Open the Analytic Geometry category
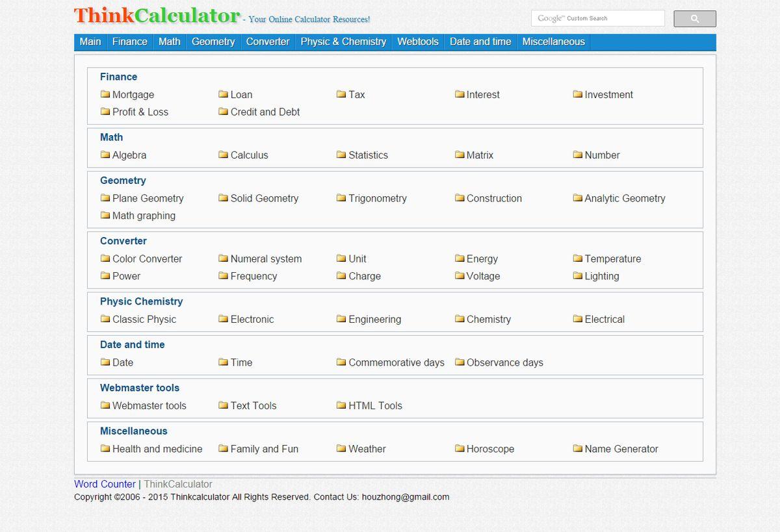 [625, 198]
